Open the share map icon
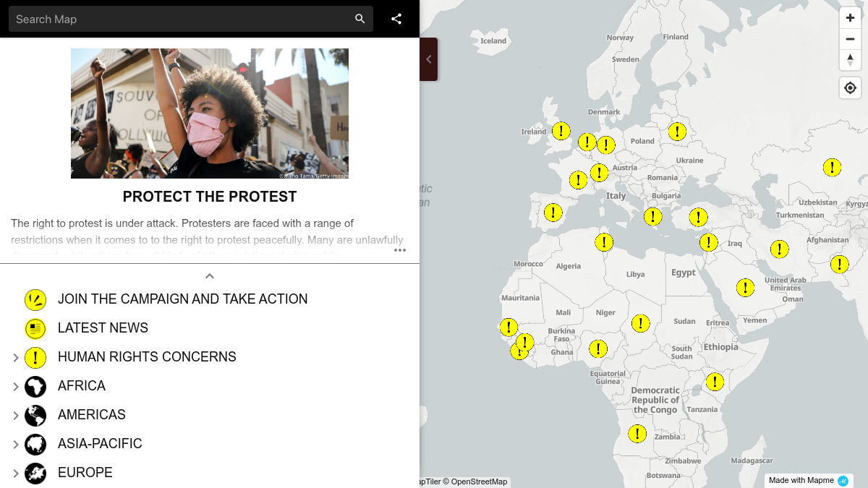This screenshot has width=868, height=488. tap(396, 19)
